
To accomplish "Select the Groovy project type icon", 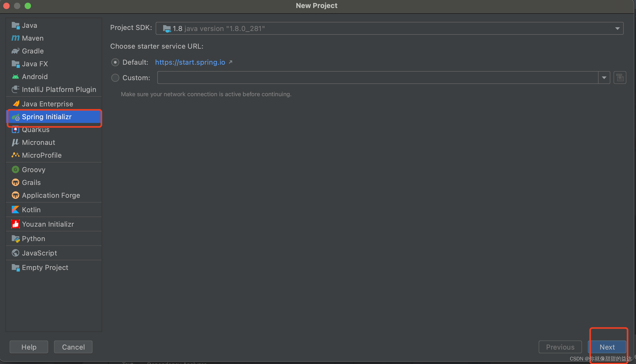I will [16, 169].
